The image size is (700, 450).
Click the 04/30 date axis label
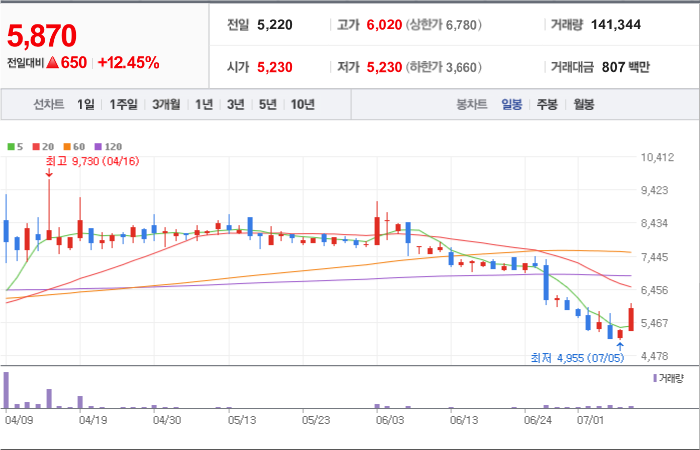point(167,420)
